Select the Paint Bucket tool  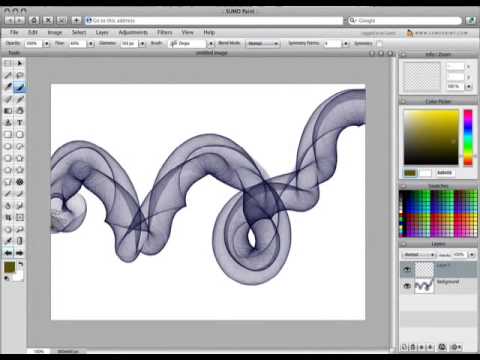pyautogui.click(x=19, y=111)
